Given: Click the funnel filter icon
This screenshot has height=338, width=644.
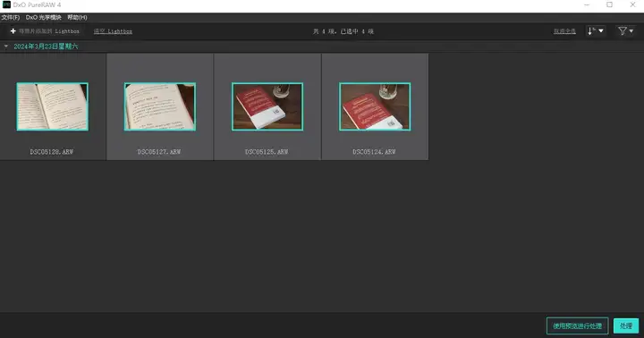Looking at the screenshot, I should pos(623,31).
